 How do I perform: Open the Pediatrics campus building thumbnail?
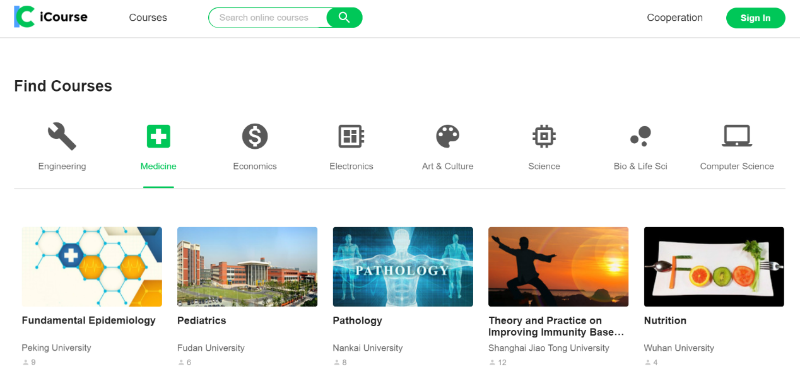point(247,267)
